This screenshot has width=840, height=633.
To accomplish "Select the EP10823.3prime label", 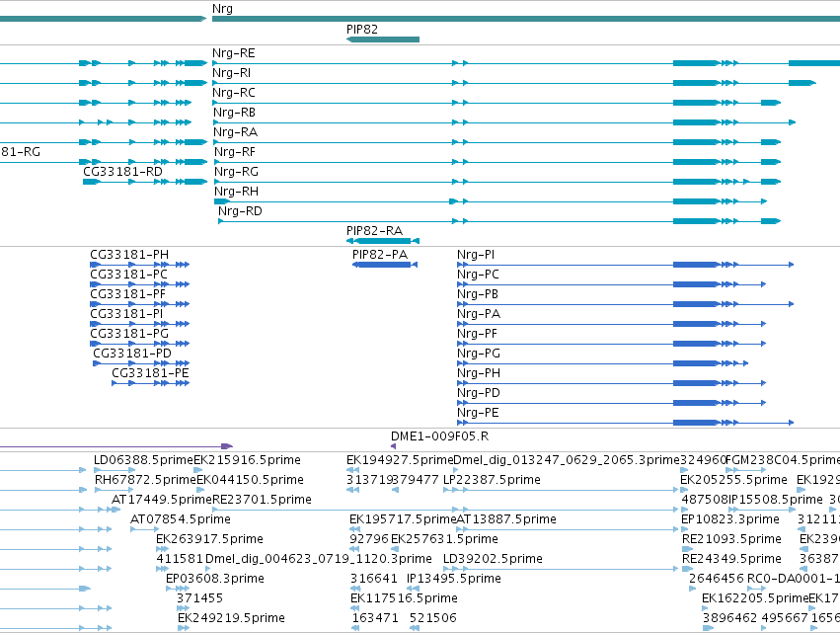I will click(730, 519).
